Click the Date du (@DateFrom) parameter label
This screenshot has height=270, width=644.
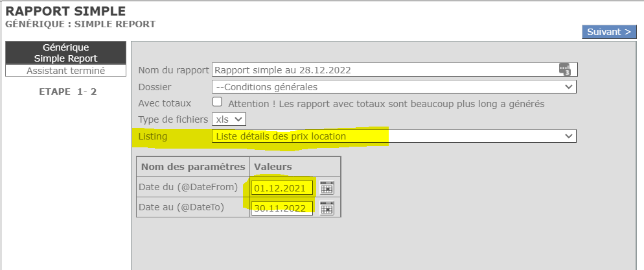(192, 188)
